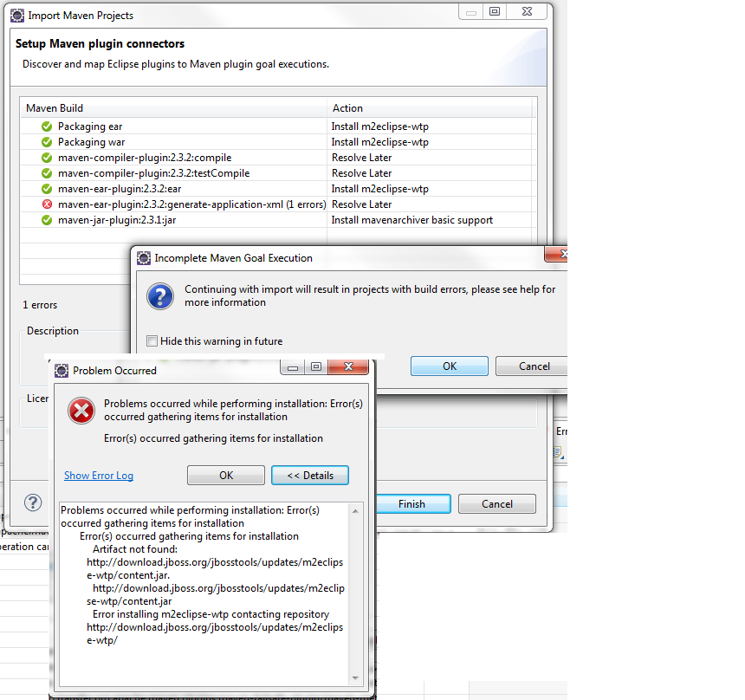Click green check icon of maven-jar-plugin:2.3.1:jar
This screenshot has height=700, width=745.
click(x=47, y=220)
